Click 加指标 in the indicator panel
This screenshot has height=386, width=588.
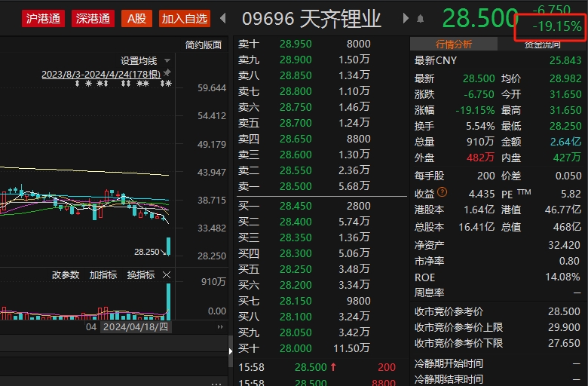coord(103,275)
